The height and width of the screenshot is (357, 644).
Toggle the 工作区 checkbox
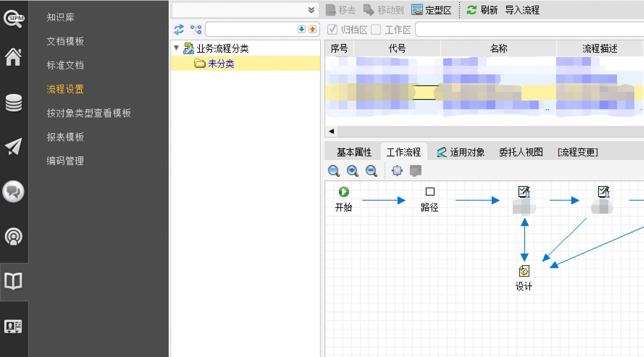coord(376,30)
